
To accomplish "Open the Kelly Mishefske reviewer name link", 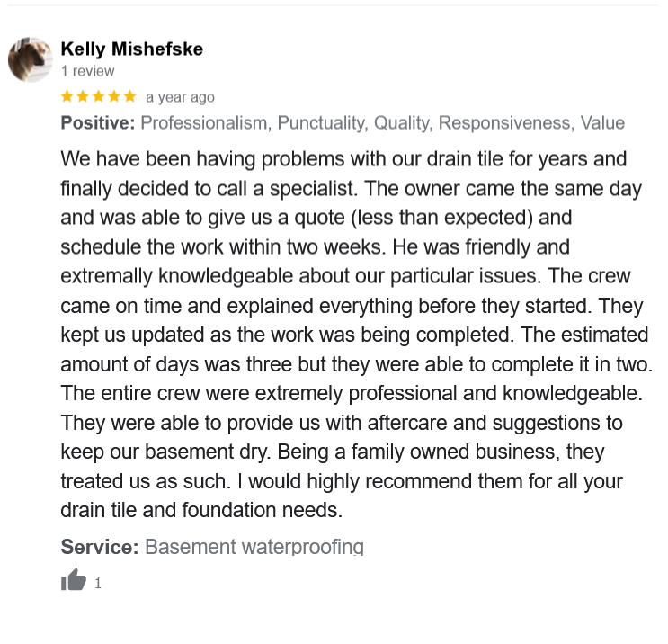I will click(x=131, y=49).
